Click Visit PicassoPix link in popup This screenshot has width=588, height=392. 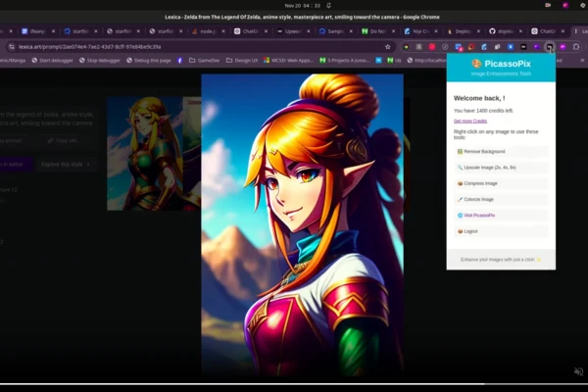click(501, 216)
